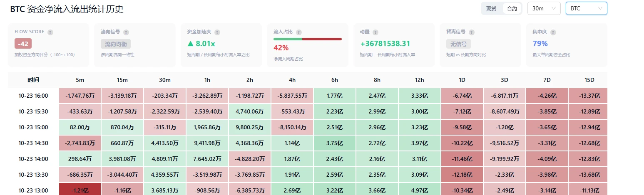Click the -12.18亿 cell
This screenshot has height=195, width=644.
462,175
